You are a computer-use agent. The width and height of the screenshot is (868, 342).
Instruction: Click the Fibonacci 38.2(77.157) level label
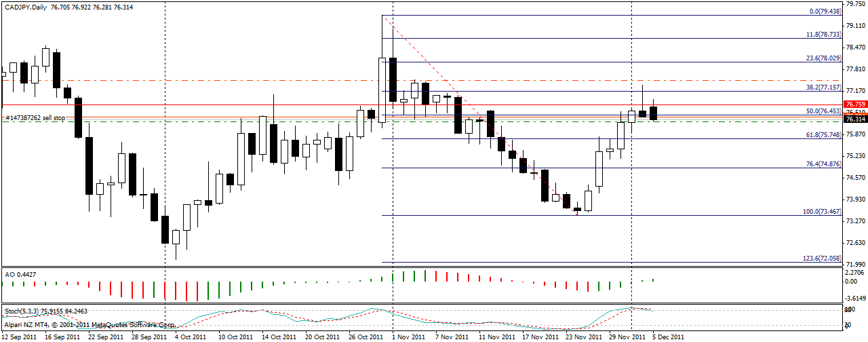tap(825, 88)
